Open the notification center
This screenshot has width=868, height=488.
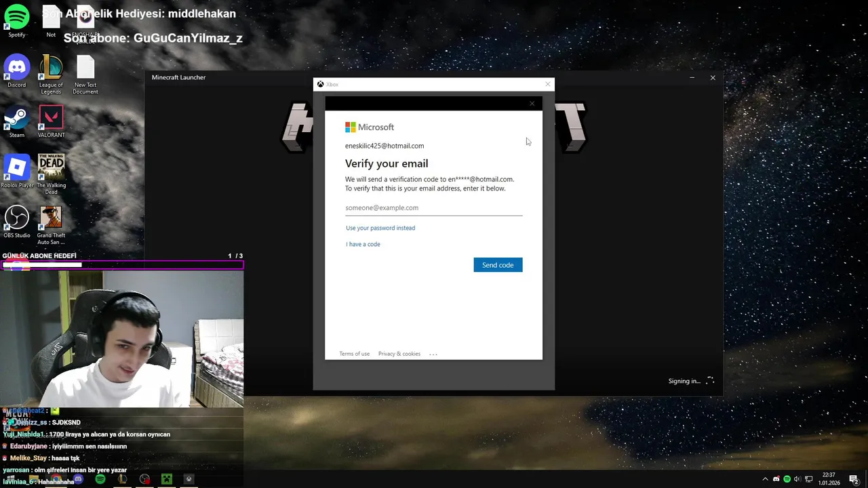(x=854, y=479)
